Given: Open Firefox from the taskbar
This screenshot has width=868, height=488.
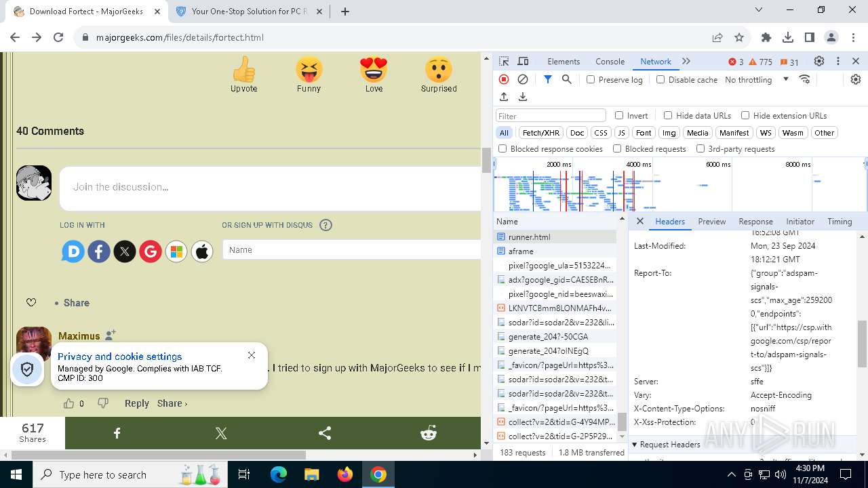Looking at the screenshot, I should point(345,474).
